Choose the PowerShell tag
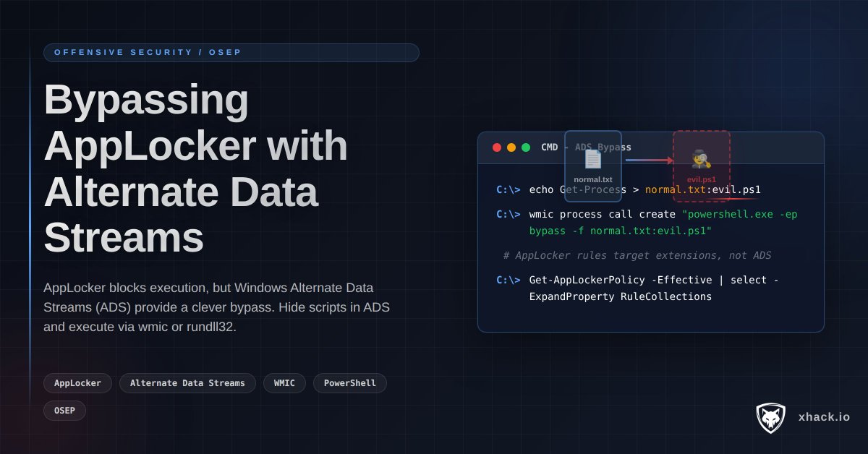Viewport: 868px width, 454px height. click(x=350, y=383)
